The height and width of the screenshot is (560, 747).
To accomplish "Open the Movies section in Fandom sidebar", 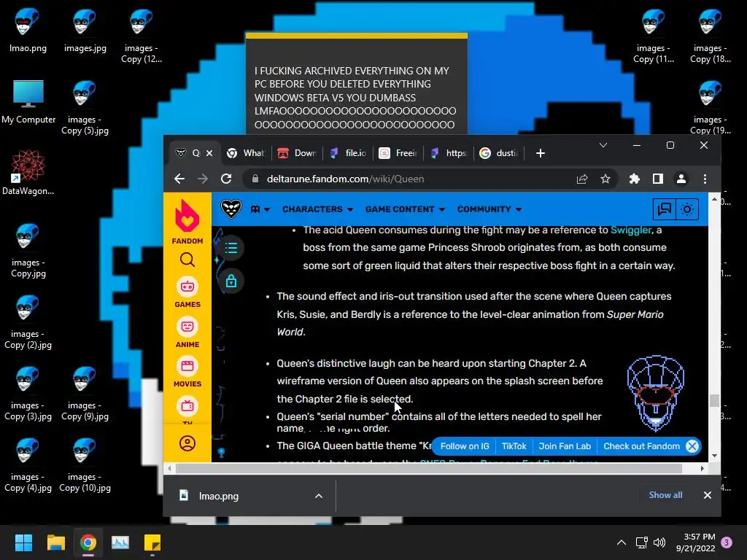I will pos(187,373).
